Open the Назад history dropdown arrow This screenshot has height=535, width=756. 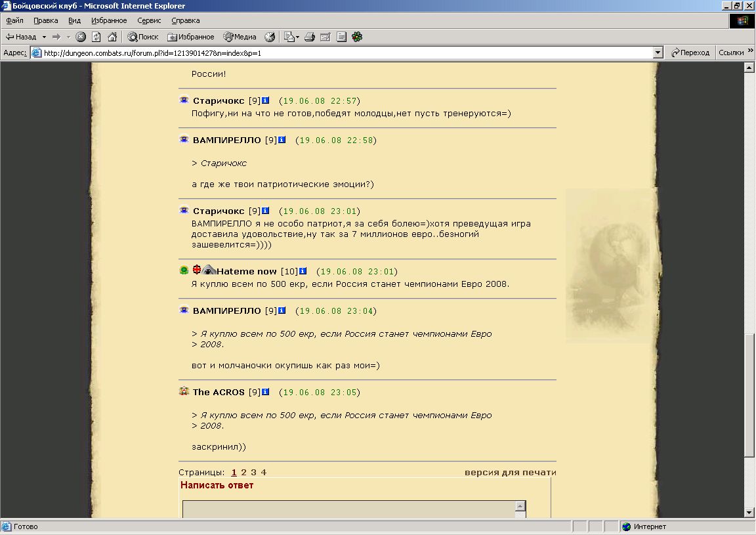point(44,37)
